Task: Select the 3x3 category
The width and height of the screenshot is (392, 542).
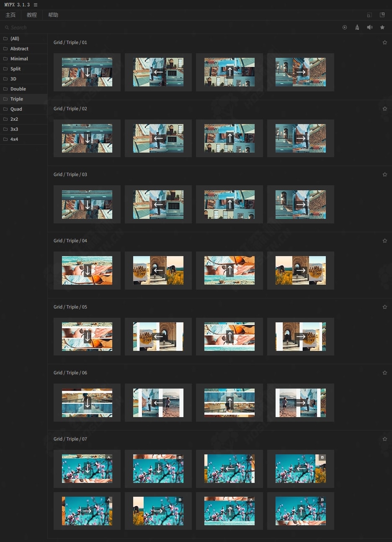Action: [23, 129]
